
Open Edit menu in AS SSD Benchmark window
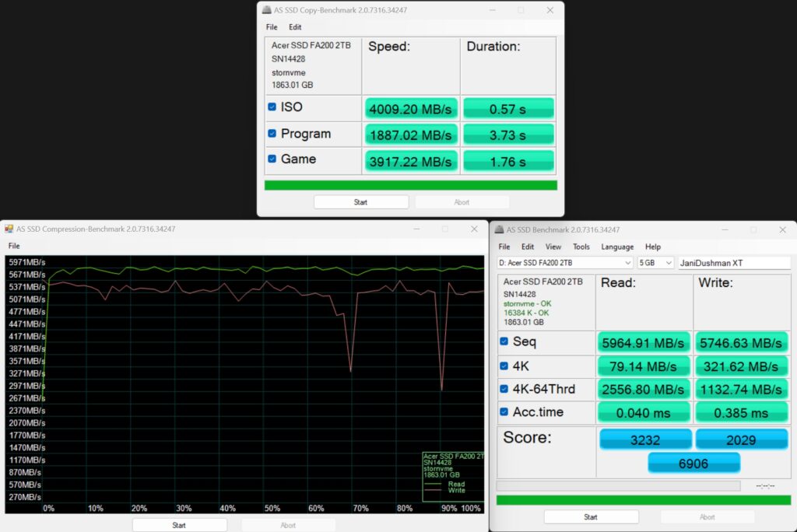(x=528, y=247)
